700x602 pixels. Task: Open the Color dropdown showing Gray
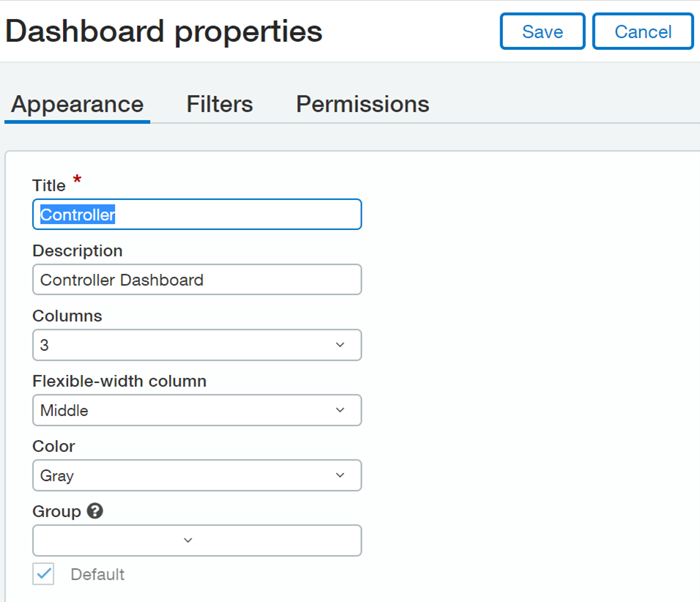[197, 475]
